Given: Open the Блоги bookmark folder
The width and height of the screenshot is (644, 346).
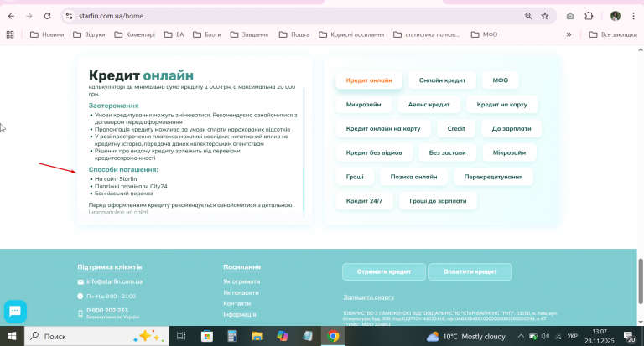Looking at the screenshot, I should tap(207, 34).
